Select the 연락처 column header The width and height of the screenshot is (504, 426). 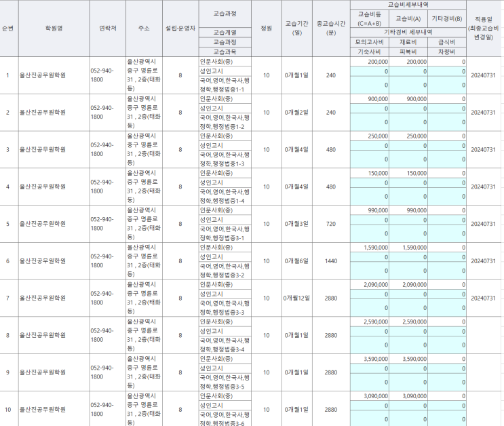(107, 29)
